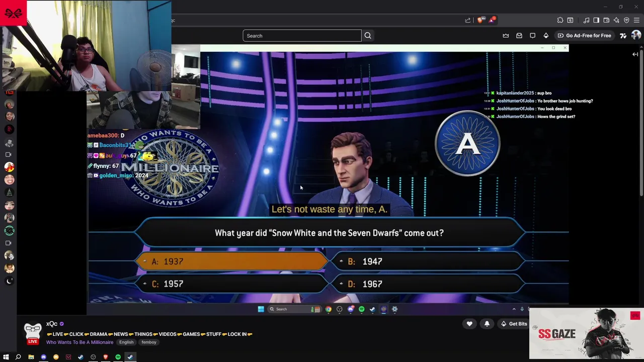
Task: Open the browser hamburger menu
Action: 636,20
